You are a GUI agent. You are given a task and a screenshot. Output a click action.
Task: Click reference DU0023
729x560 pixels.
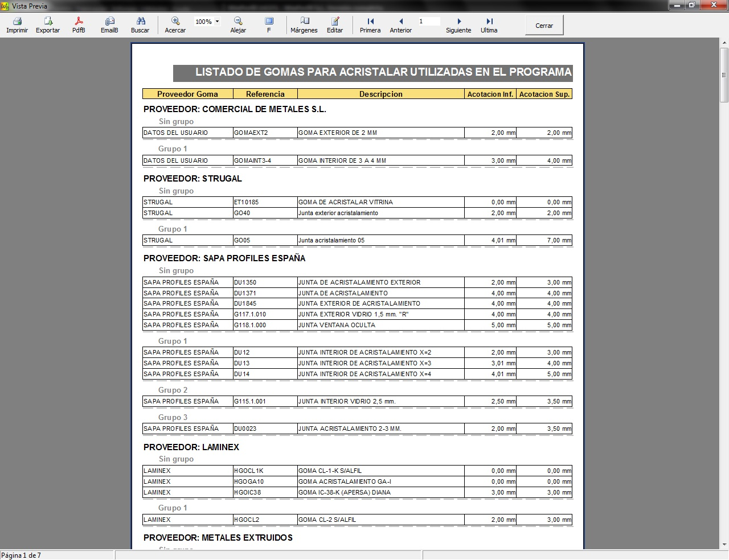click(245, 429)
